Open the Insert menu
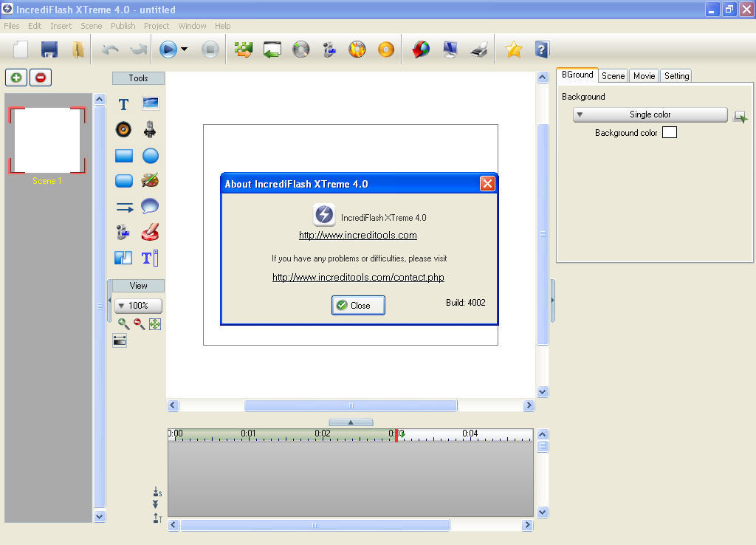Viewport: 756px width, 545px height. (61, 26)
